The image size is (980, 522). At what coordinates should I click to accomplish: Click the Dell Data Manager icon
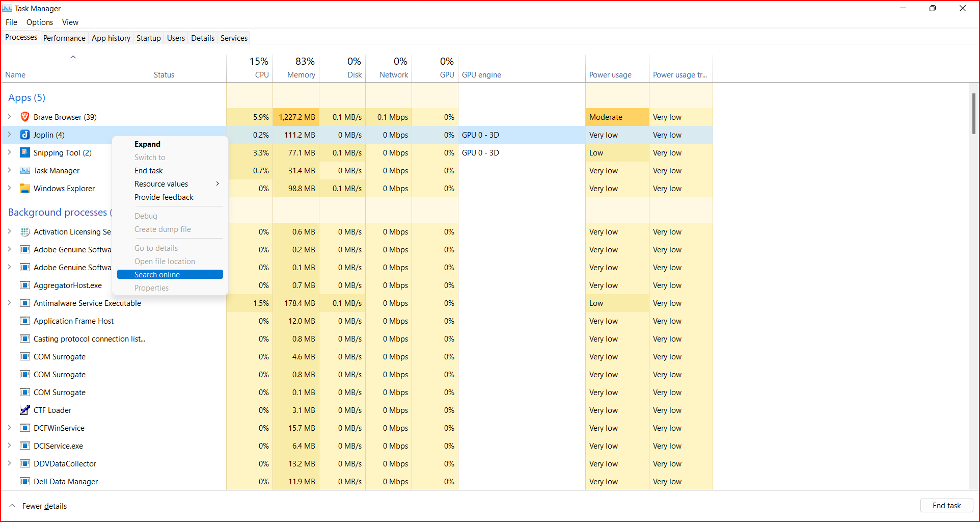click(24, 481)
